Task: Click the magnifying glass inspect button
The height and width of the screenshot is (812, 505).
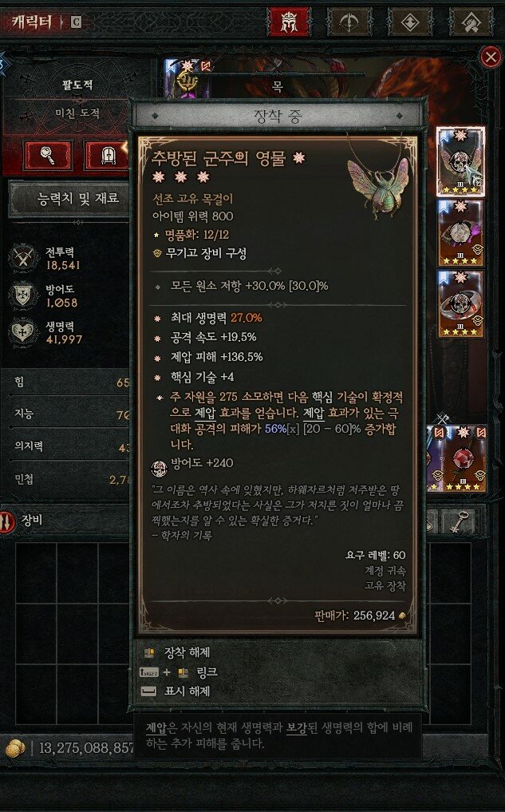Action: point(48,155)
